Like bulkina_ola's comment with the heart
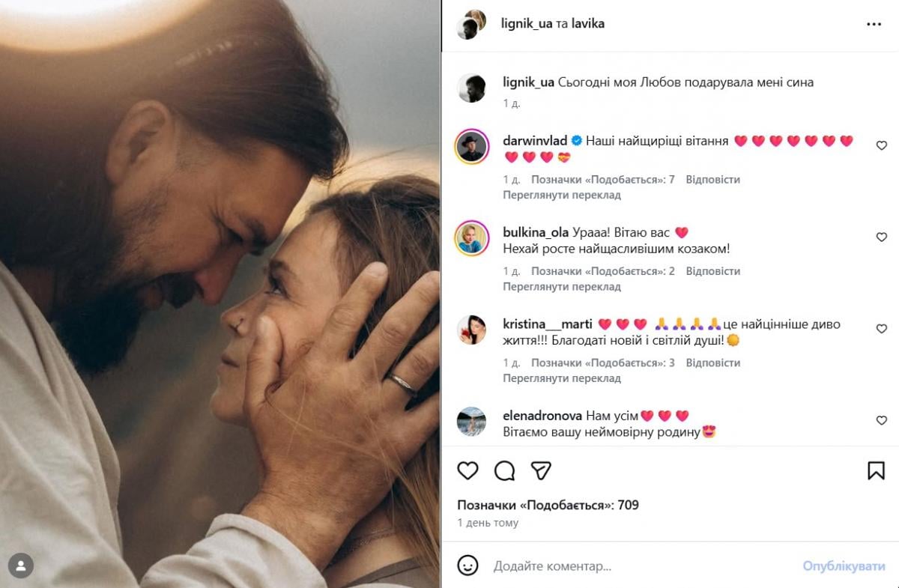Image resolution: width=899 pixels, height=588 pixels. pyautogui.click(x=881, y=237)
